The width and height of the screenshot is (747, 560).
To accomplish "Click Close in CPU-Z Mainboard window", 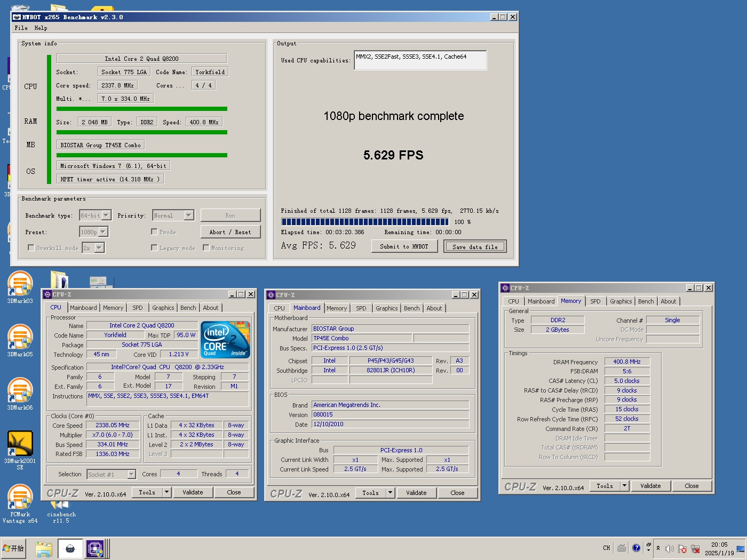I will click(457, 493).
